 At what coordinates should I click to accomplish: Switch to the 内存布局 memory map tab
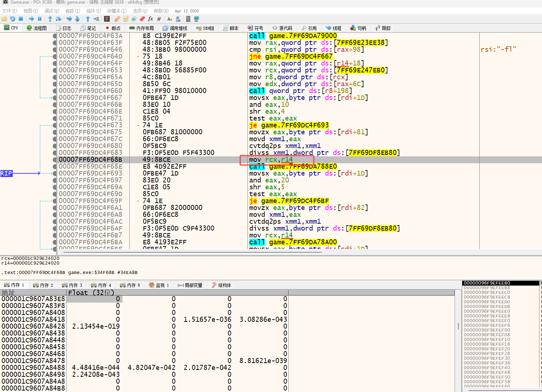click(142, 28)
